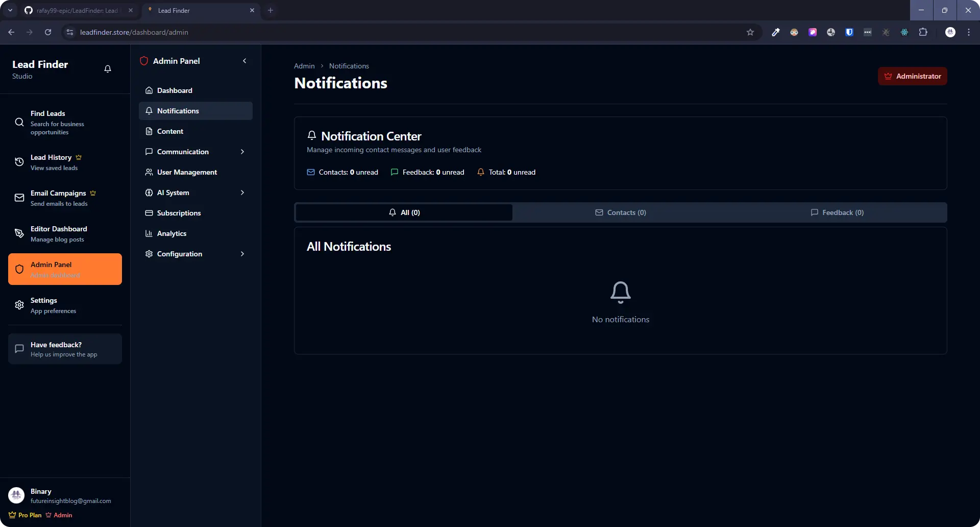The image size is (980, 527).
Task: Click the Total: 0 unread stat
Action: [506, 172]
